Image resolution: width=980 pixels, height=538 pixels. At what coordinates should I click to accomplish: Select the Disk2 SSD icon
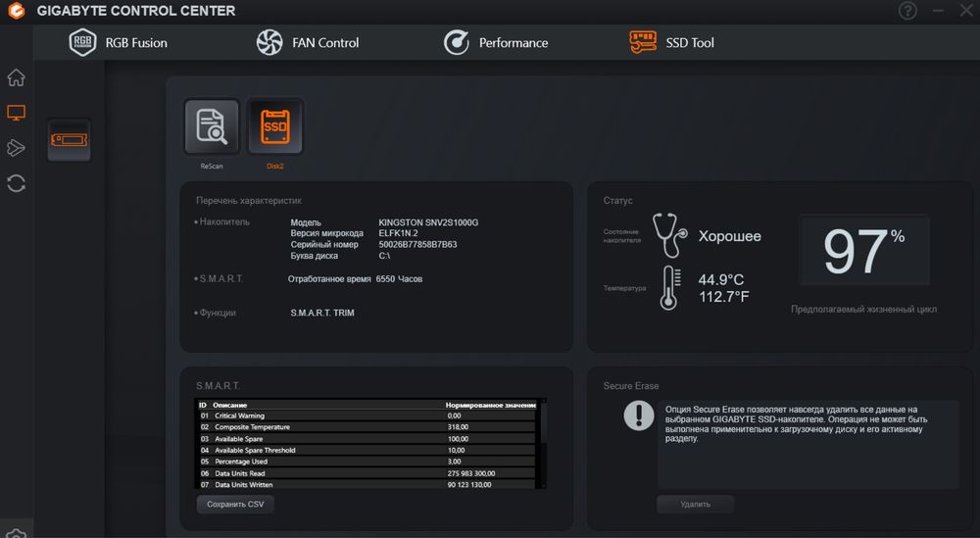(275, 126)
